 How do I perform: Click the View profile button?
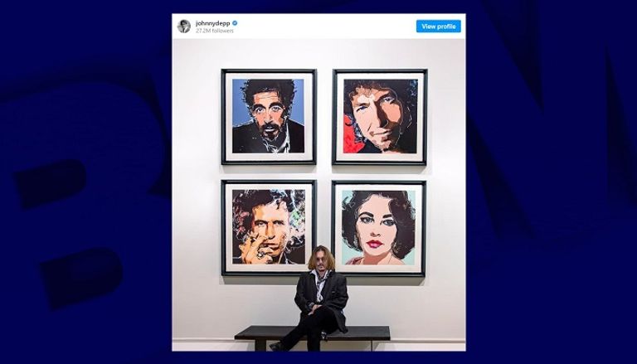click(438, 27)
